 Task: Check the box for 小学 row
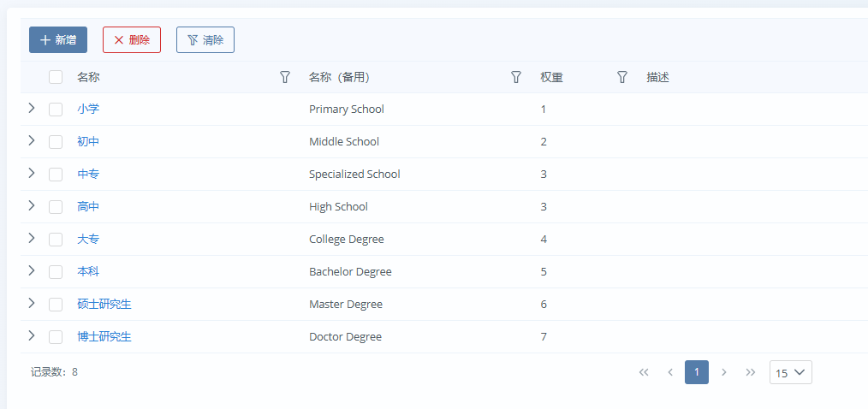tap(56, 110)
